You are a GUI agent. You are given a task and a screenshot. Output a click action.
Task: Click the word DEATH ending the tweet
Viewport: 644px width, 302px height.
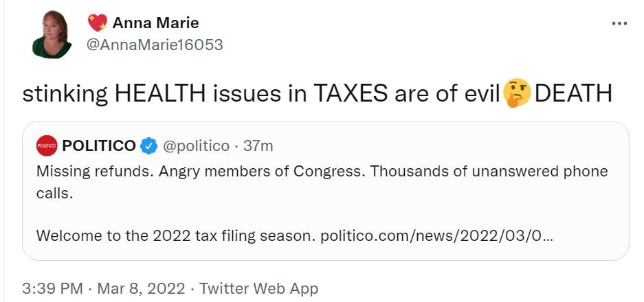(x=573, y=93)
